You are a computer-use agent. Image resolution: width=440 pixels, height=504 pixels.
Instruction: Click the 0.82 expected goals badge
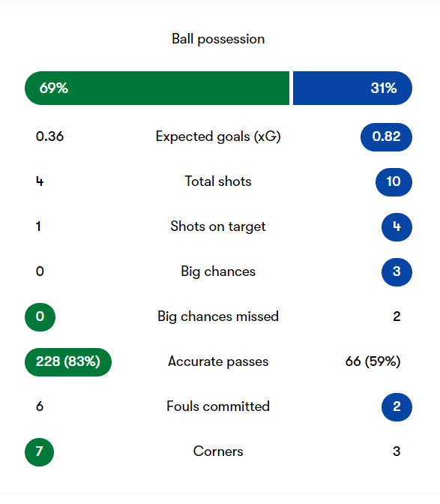pyautogui.click(x=386, y=137)
